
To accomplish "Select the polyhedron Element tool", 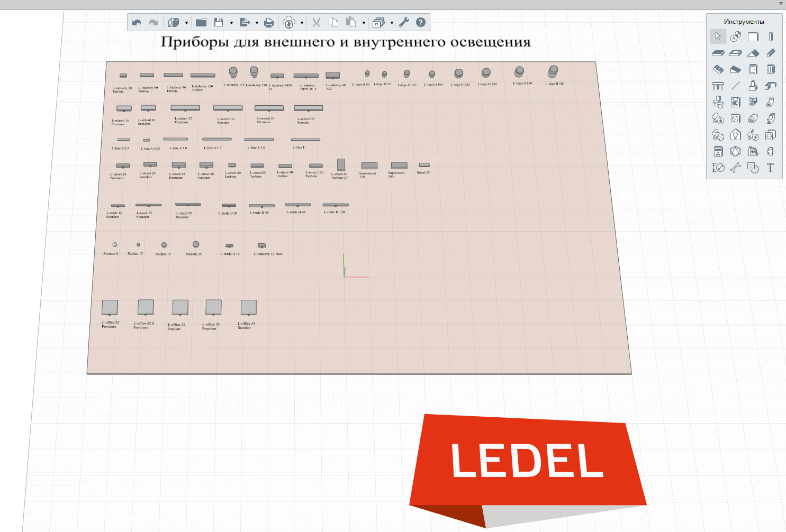I will coord(736,151).
